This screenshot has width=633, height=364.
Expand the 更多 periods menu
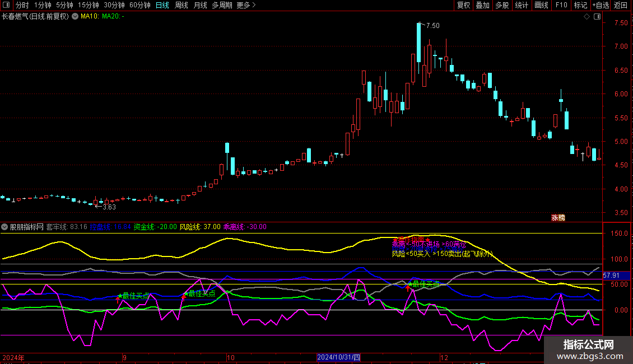pyautogui.click(x=246, y=5)
